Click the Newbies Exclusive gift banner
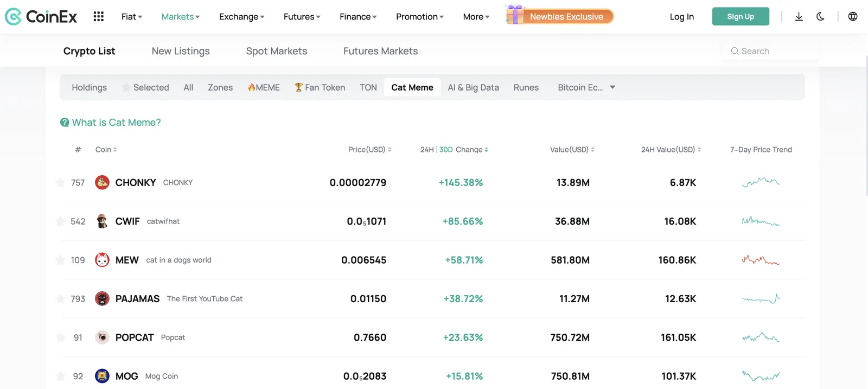The image size is (868, 389). pyautogui.click(x=559, y=16)
